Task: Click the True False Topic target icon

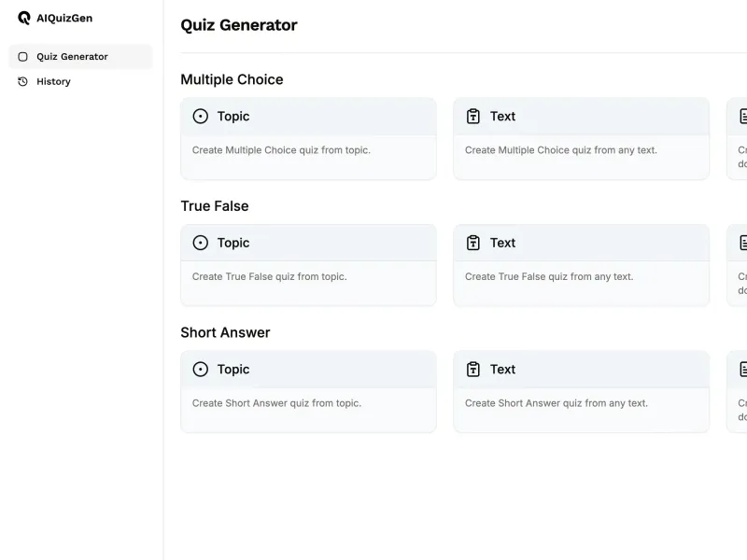Action: 200,243
